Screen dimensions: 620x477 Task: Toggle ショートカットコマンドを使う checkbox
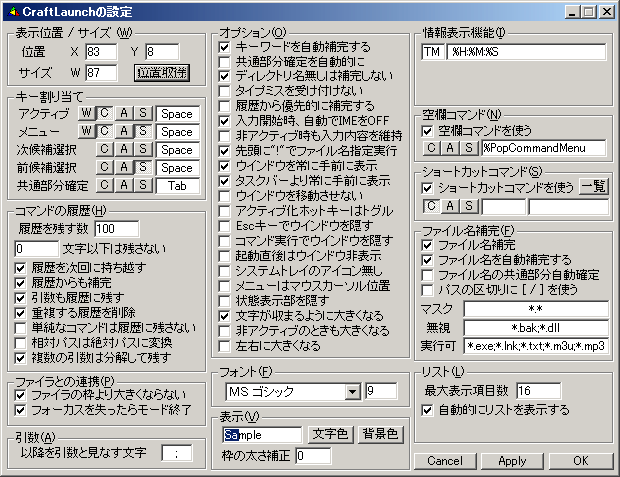point(427,188)
